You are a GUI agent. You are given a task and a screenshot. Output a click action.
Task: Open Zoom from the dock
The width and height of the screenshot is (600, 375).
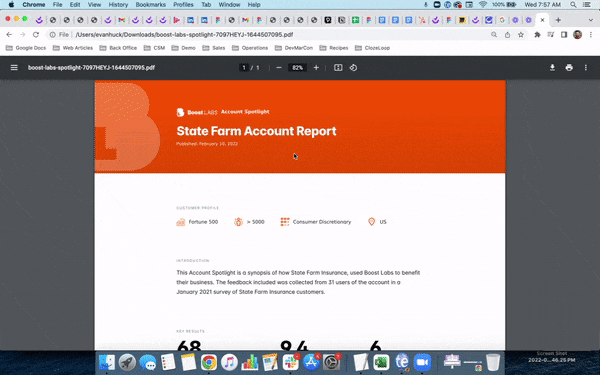point(422,362)
